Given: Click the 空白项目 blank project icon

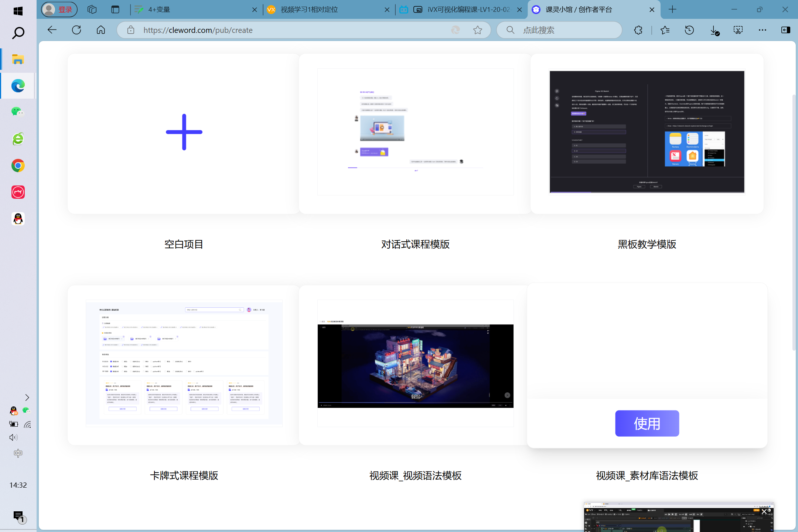Looking at the screenshot, I should (184, 132).
